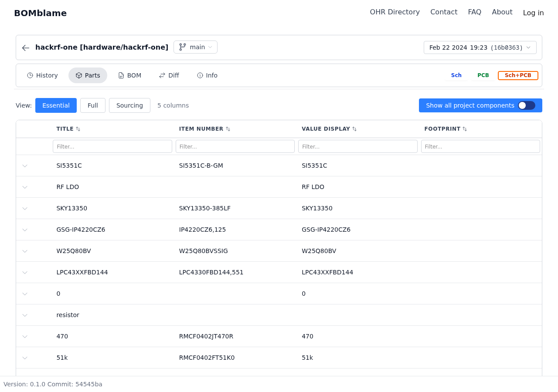
Task: Switch to Sourcing view
Action: coord(129,105)
